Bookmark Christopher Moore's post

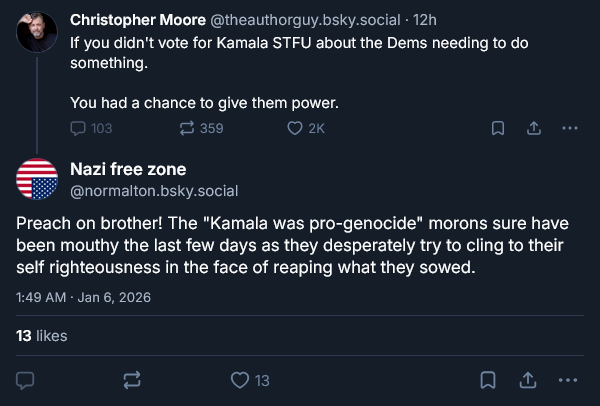tap(497, 128)
